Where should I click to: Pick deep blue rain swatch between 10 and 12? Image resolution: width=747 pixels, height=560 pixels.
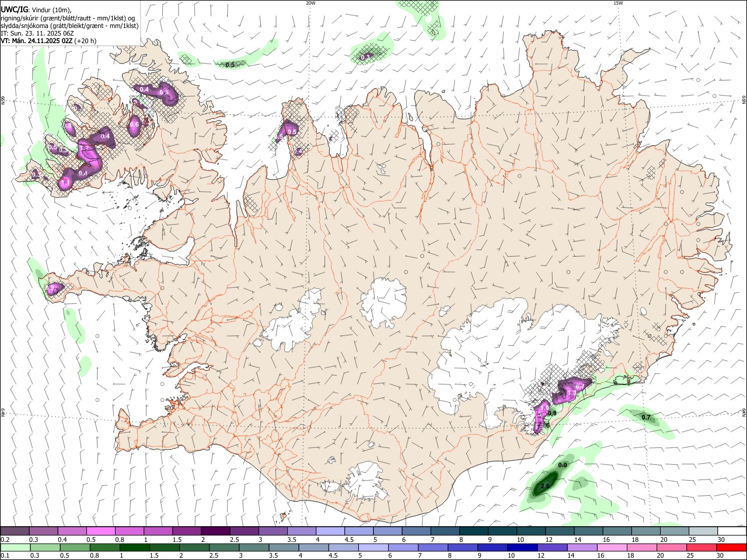[x=522, y=547]
